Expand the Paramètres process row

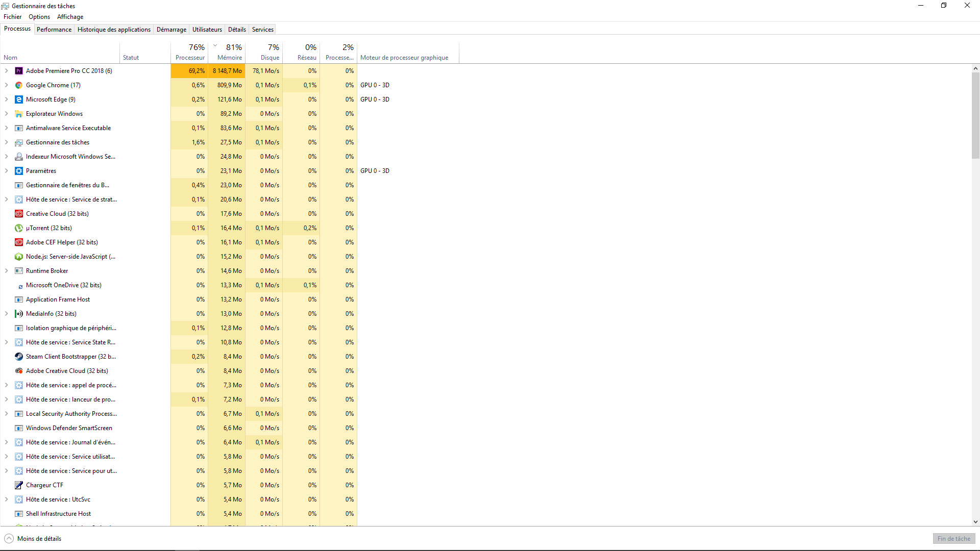click(7, 171)
